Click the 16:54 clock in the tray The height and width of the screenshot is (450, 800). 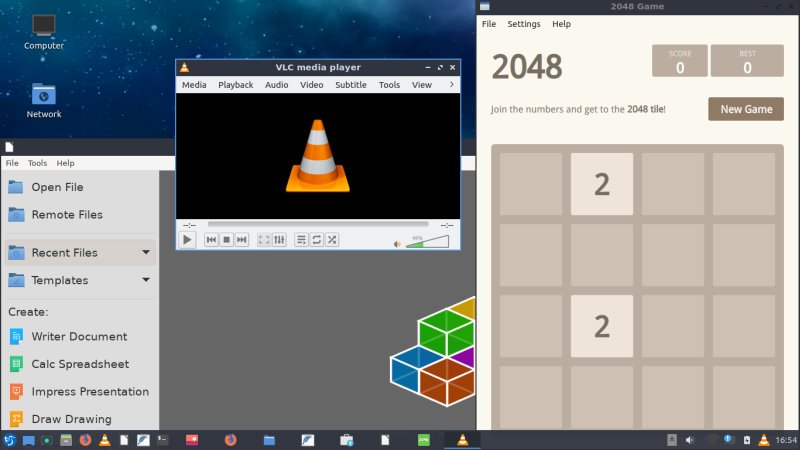click(786, 440)
